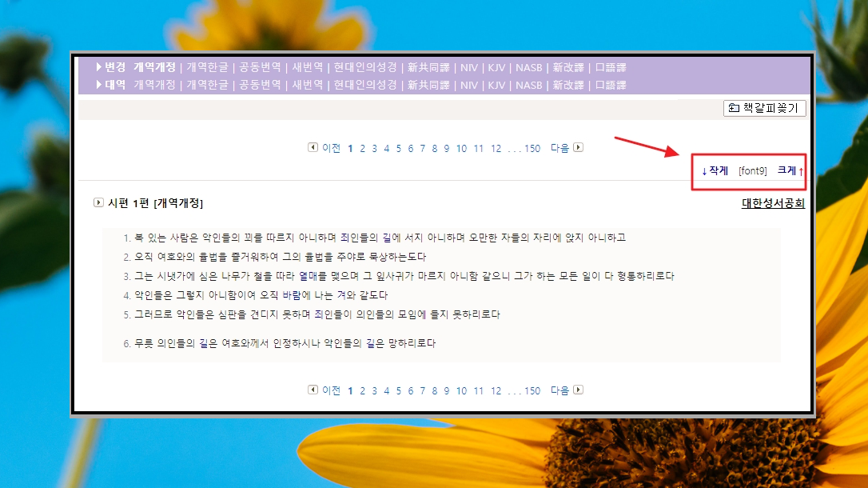Add 口語譯 parallel in 대역 row

click(x=611, y=86)
